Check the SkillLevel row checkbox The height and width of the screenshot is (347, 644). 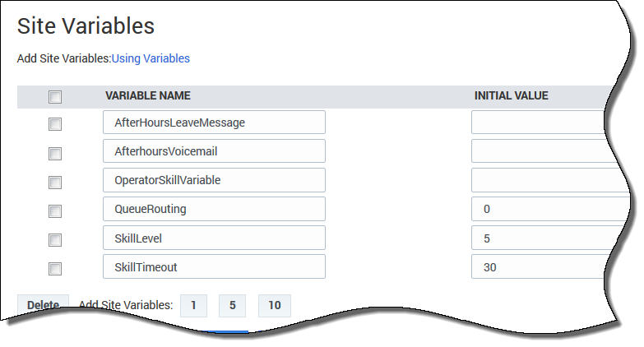pyautogui.click(x=55, y=239)
